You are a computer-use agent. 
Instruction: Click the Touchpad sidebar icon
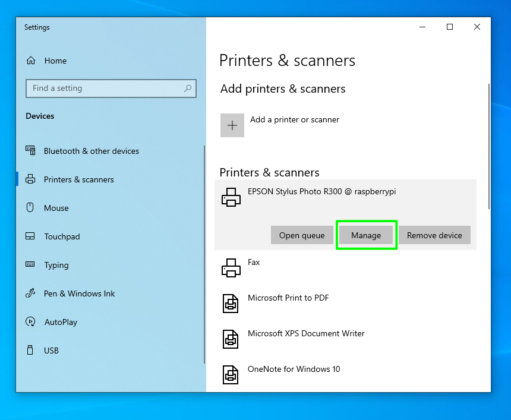[30, 236]
